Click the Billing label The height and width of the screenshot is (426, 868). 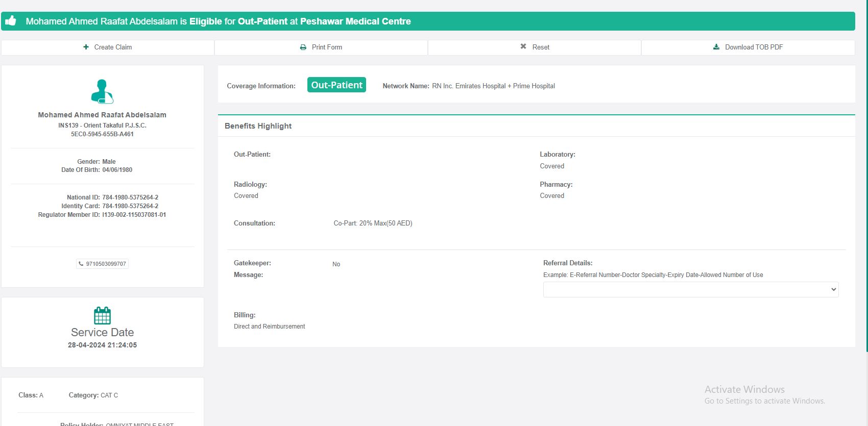click(x=245, y=315)
